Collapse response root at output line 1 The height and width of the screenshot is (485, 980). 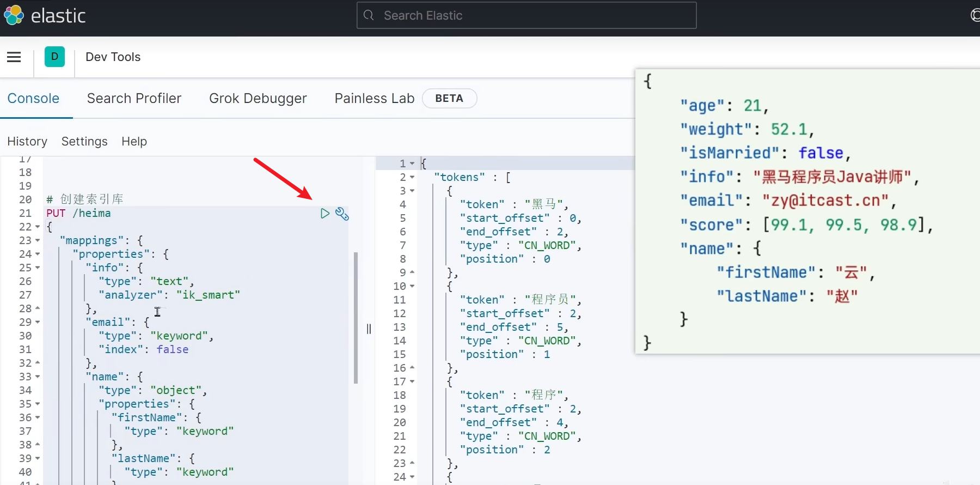[412, 163]
